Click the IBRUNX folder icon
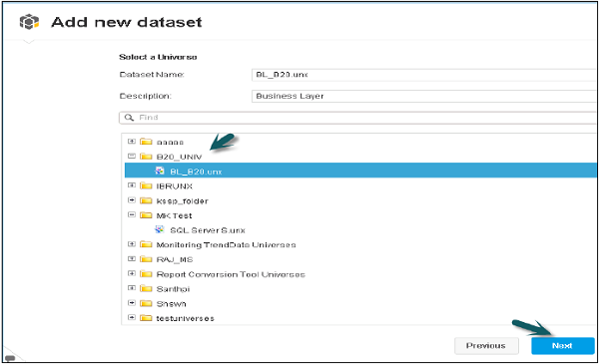 tap(146, 185)
